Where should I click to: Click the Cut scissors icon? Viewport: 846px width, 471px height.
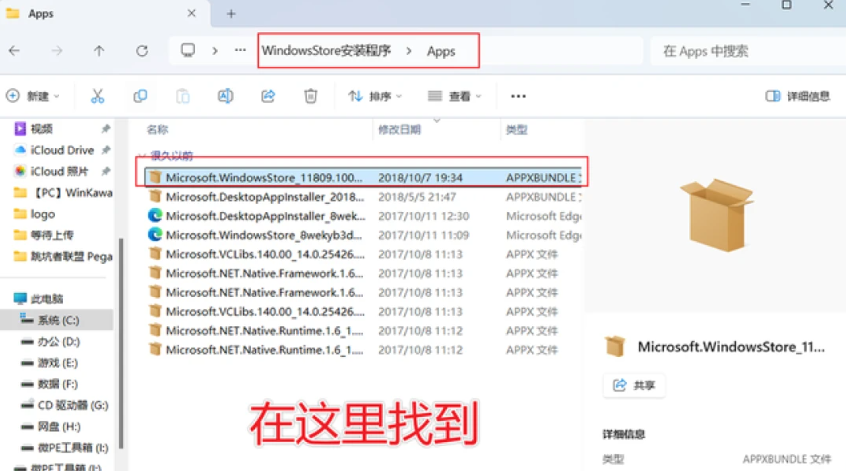click(x=97, y=96)
